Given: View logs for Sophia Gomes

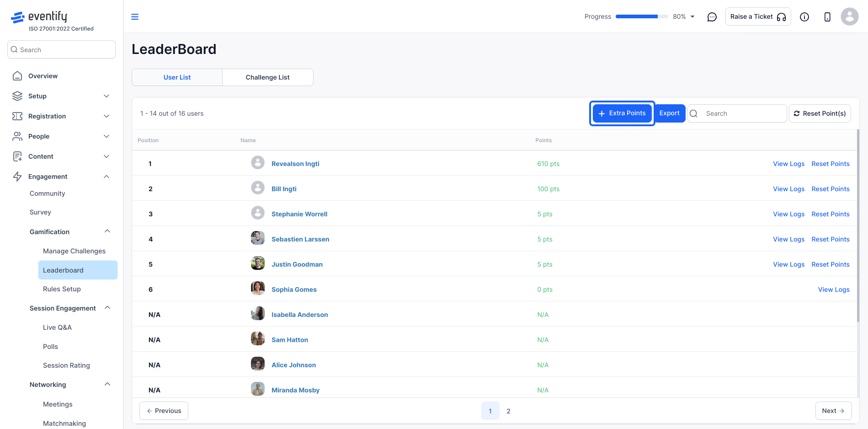Looking at the screenshot, I should [x=834, y=290].
